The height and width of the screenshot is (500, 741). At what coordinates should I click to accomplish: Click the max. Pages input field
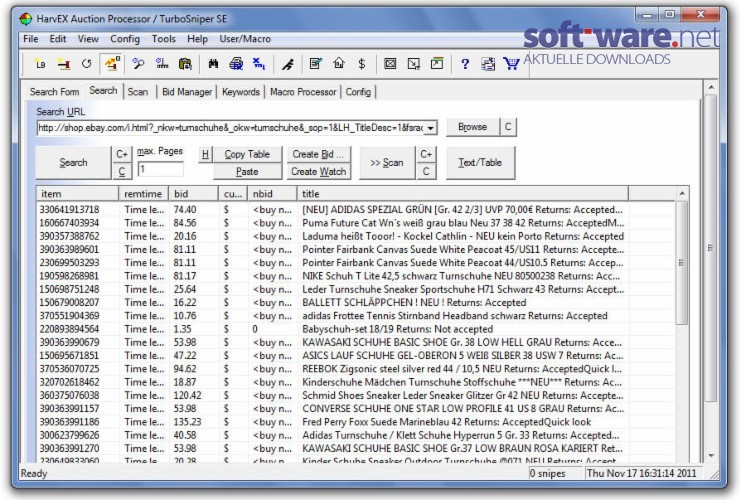160,169
